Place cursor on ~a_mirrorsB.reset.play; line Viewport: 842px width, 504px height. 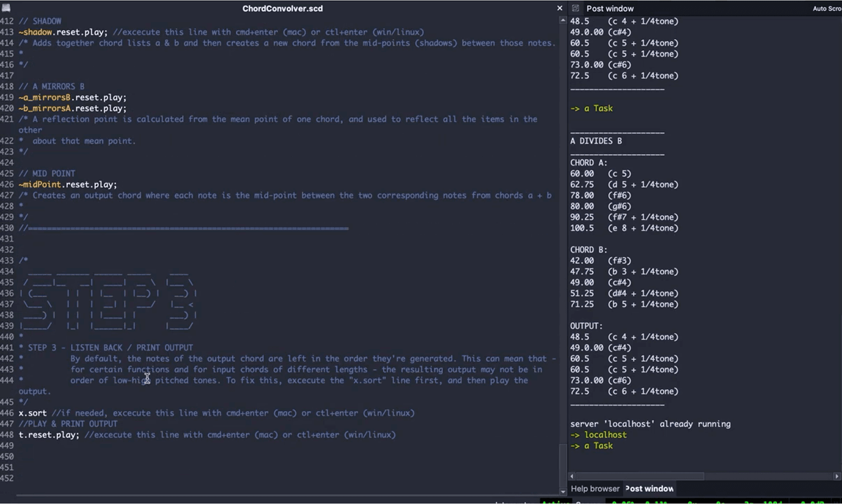point(73,97)
